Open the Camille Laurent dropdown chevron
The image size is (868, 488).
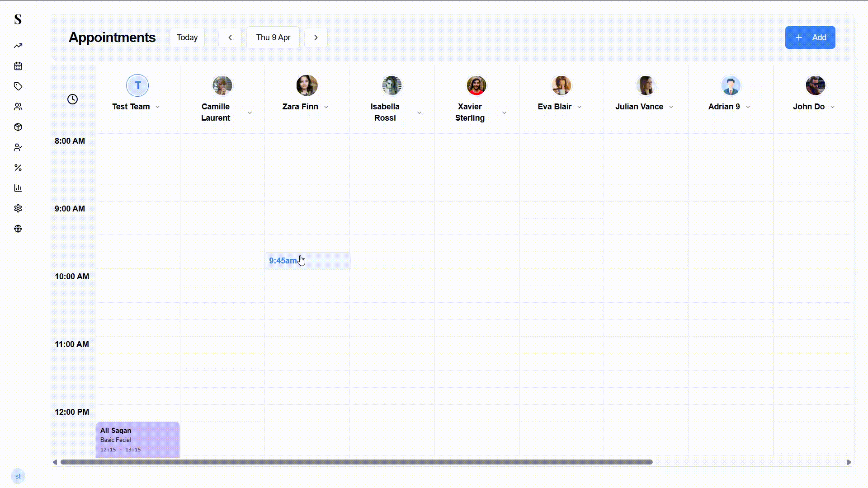250,113
